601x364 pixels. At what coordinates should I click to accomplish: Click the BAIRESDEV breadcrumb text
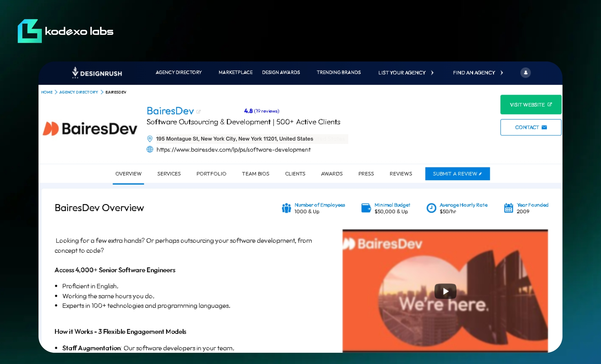coord(116,92)
